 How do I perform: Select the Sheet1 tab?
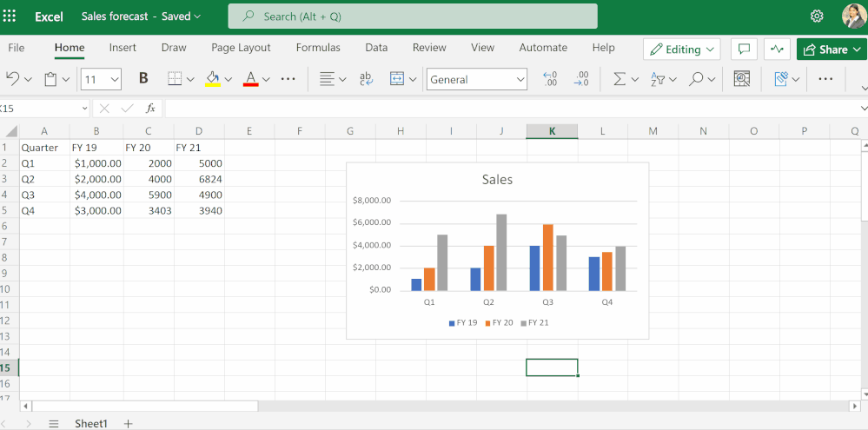(90, 423)
